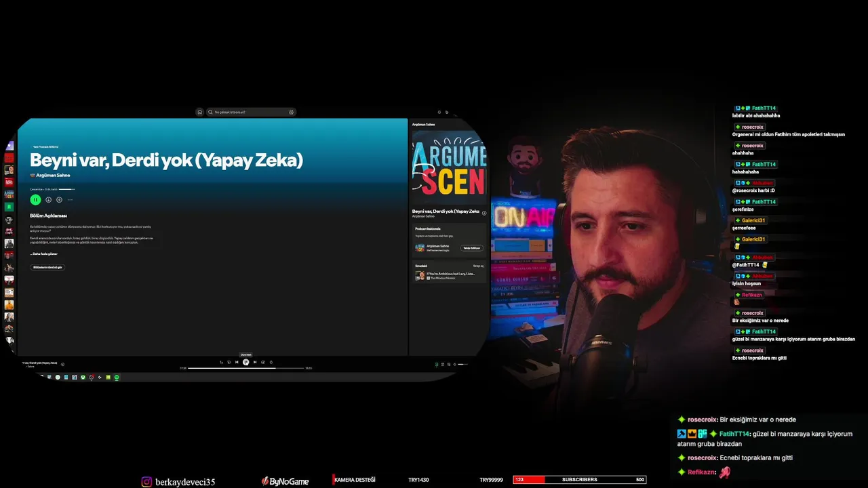Toggle the Now Playing view icon
Screen dimensions: 868x488
(436, 364)
